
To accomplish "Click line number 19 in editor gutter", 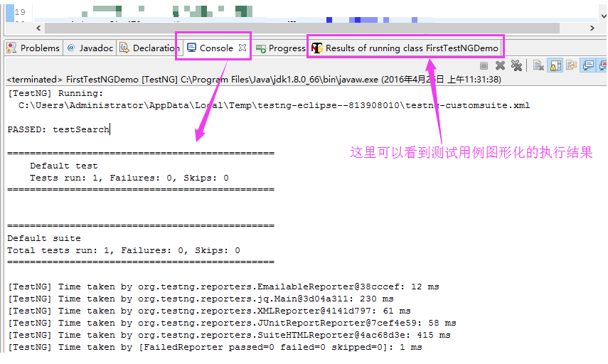I will coord(20,12).
